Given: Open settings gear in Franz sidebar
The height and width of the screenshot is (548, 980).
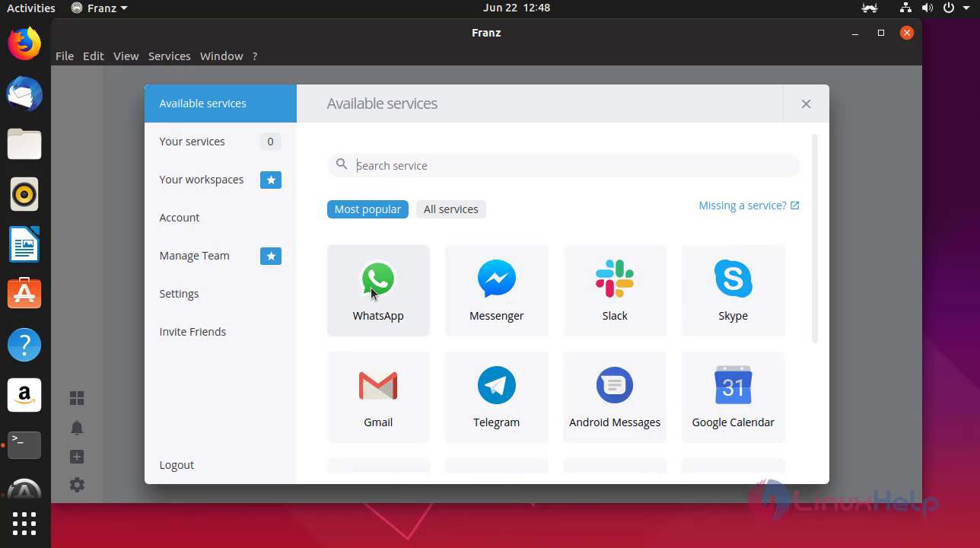Looking at the screenshot, I should pyautogui.click(x=77, y=485).
